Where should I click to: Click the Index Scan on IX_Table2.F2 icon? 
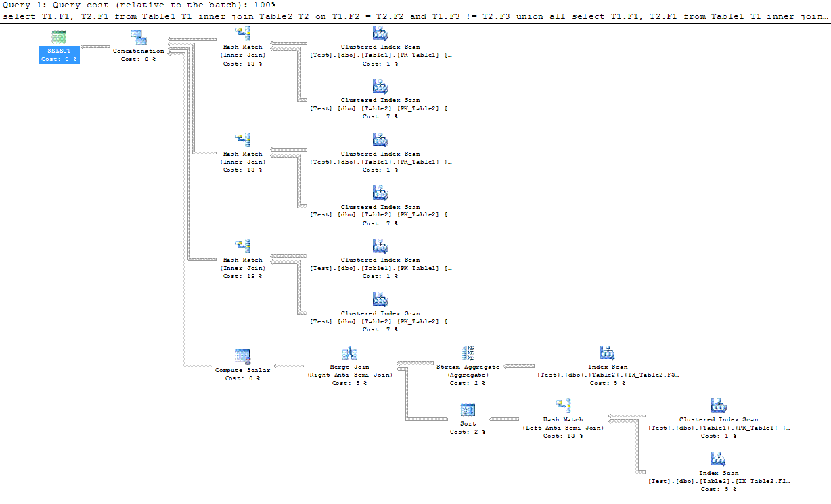718,459
